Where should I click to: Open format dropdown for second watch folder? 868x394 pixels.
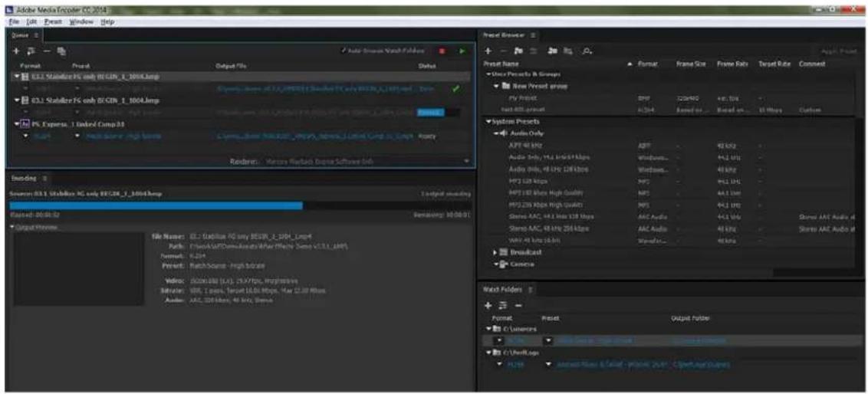(x=501, y=364)
